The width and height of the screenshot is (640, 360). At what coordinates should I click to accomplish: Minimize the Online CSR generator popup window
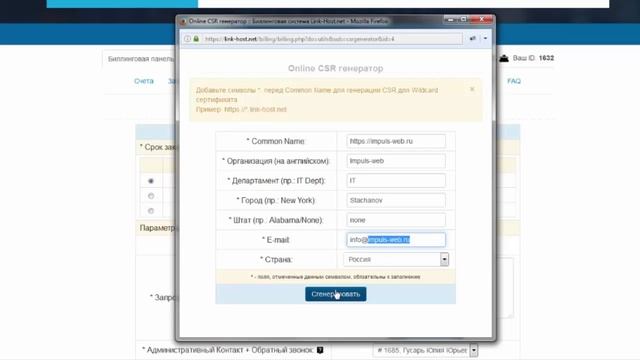(x=451, y=20)
